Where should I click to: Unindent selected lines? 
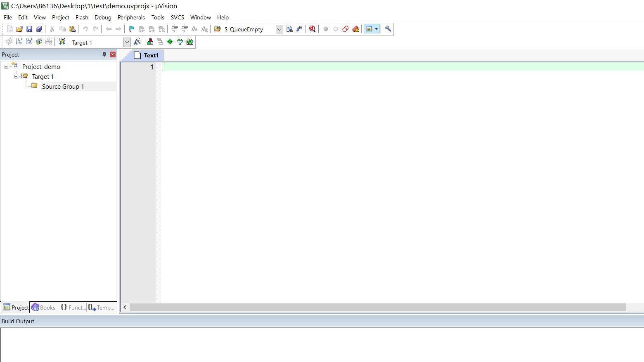(185, 29)
